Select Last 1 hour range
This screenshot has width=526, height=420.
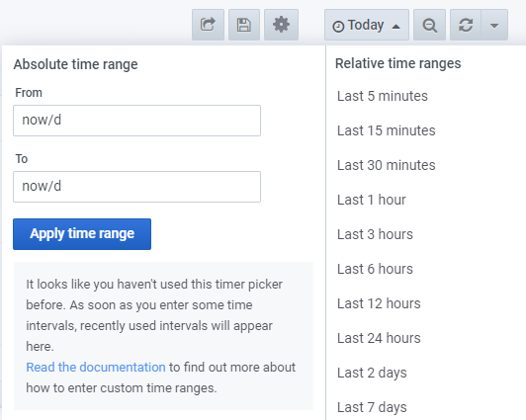tap(372, 200)
